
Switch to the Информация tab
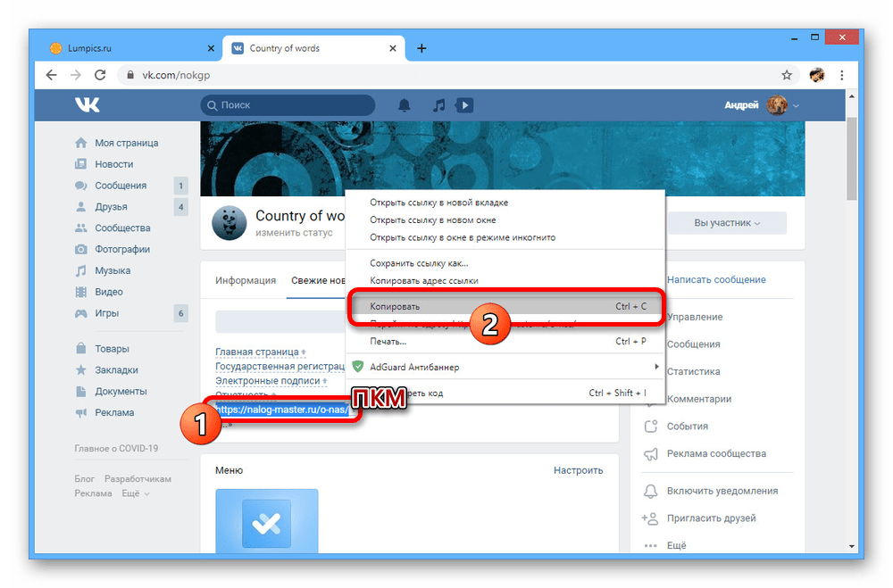(x=246, y=281)
